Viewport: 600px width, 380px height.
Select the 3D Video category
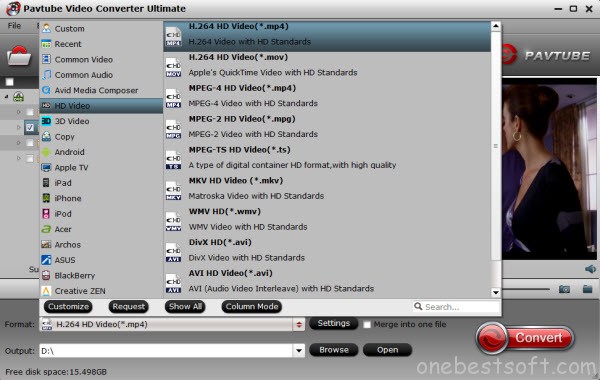pyautogui.click(x=101, y=121)
